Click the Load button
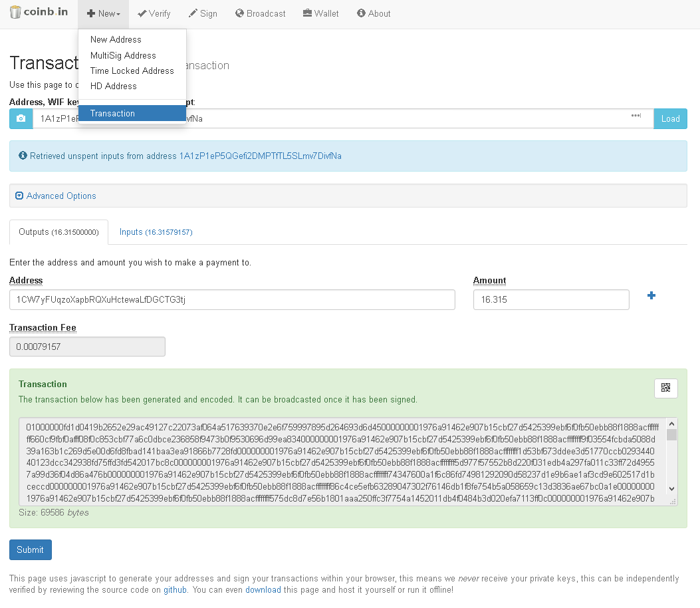Viewport: 700px width, 608px height. click(x=670, y=119)
